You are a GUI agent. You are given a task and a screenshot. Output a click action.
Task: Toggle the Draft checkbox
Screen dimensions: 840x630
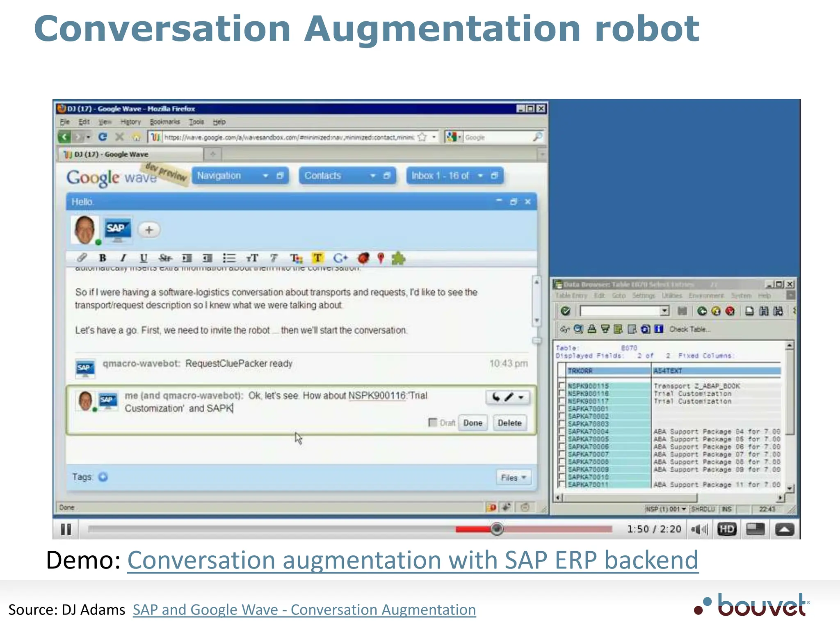coord(432,422)
